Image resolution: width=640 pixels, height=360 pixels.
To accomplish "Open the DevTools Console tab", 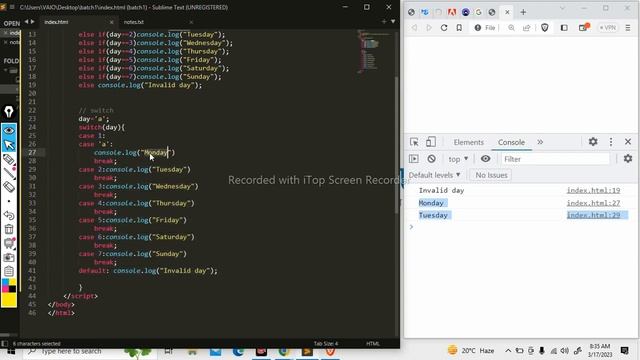I will (x=511, y=142).
